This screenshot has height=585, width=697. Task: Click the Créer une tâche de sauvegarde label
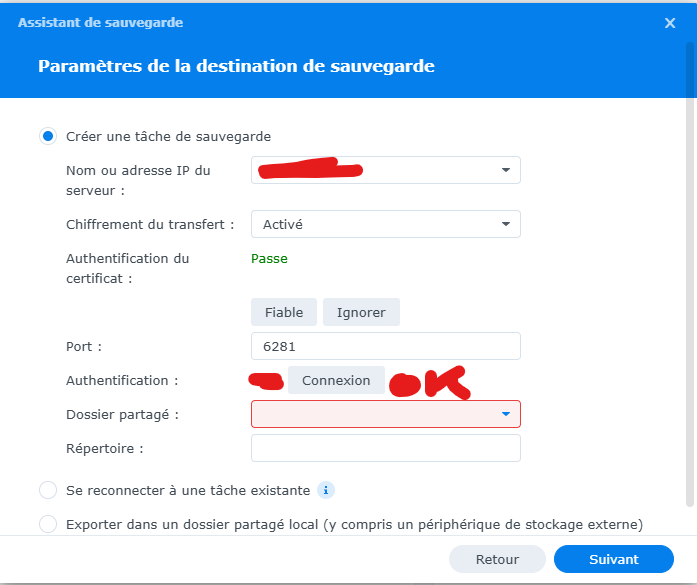point(168,136)
